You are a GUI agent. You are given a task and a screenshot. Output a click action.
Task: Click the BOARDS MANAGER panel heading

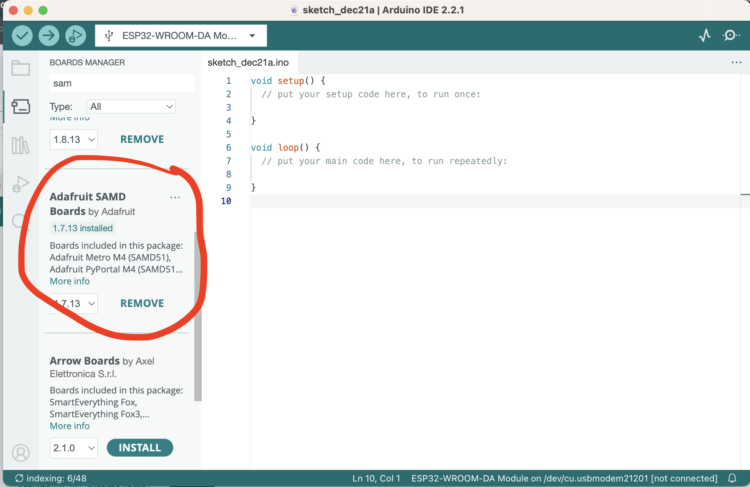(x=87, y=63)
